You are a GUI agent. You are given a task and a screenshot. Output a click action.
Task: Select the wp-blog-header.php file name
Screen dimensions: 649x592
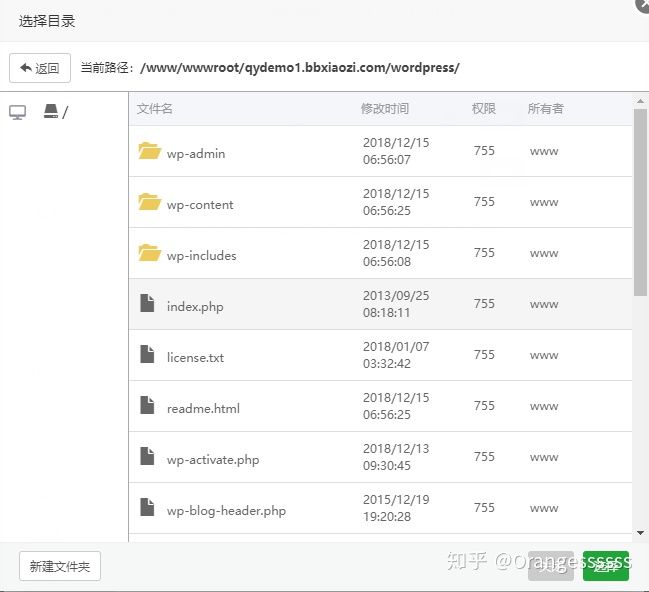click(x=226, y=510)
